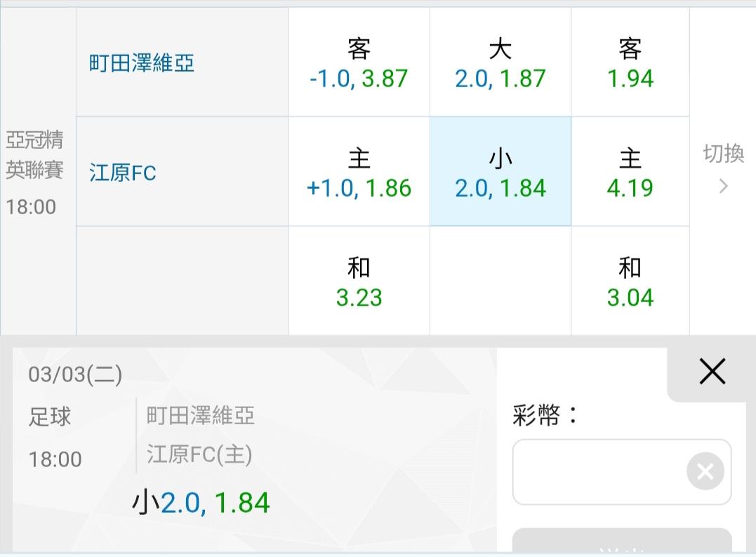Click 江原FC(主) in the bet slip

(x=199, y=455)
